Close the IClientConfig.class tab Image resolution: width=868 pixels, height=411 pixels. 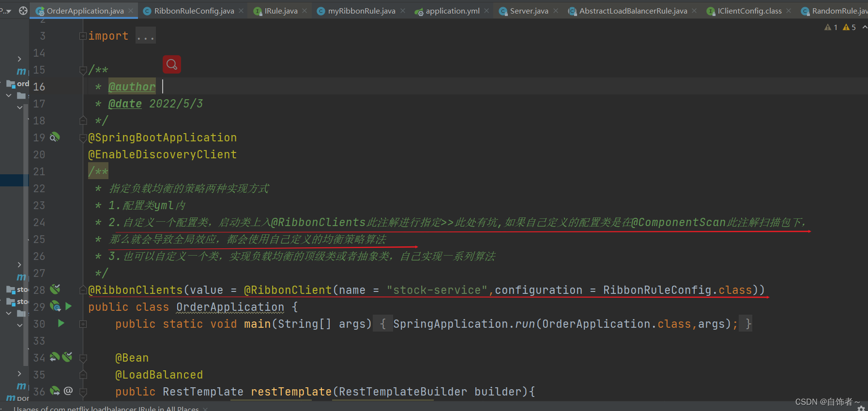[x=789, y=11]
